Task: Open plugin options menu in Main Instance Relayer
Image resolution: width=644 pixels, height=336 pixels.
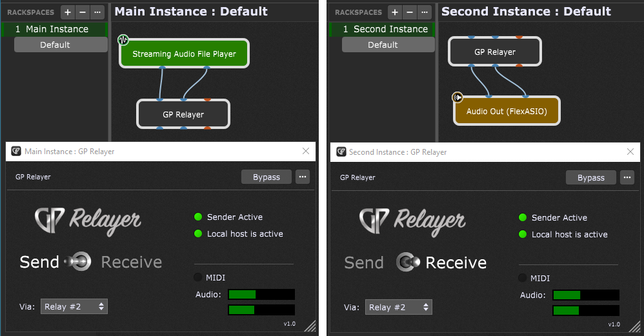Action: pyautogui.click(x=303, y=177)
